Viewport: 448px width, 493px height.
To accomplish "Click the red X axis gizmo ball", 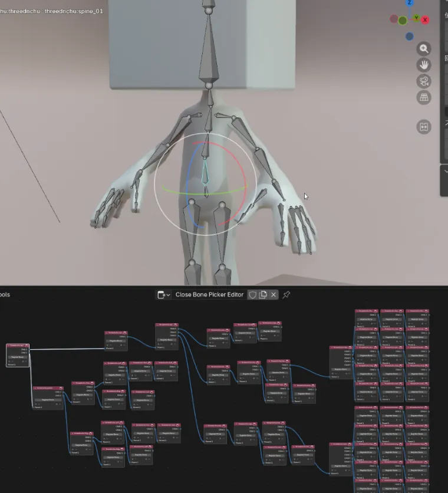I will pos(424,20).
